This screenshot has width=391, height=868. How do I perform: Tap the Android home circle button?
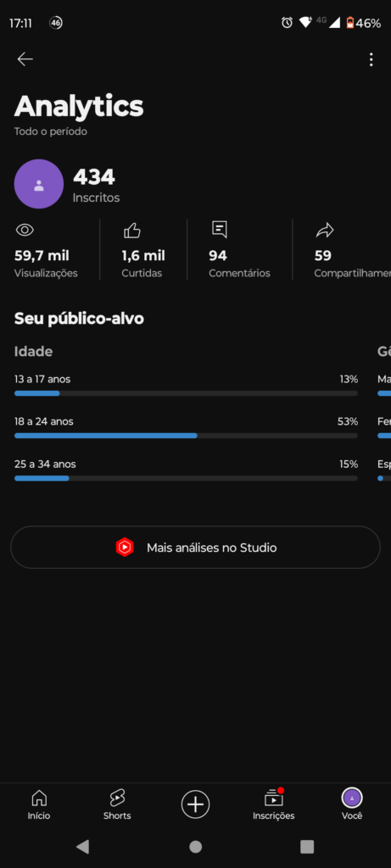[x=195, y=847]
